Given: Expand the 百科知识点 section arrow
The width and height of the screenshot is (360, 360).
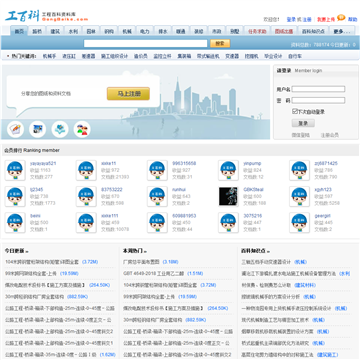Looking at the screenshot, I should pyautogui.click(x=269, y=251).
